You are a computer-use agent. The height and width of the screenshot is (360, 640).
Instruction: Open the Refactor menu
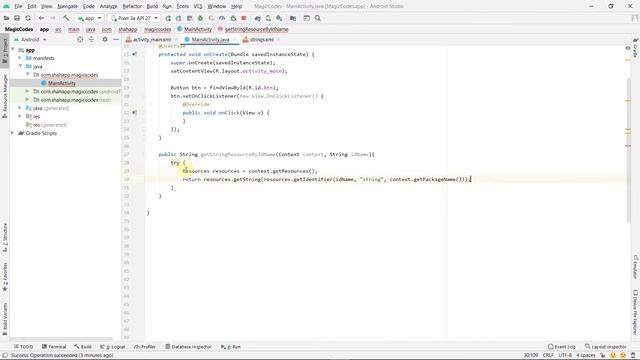point(132,6)
